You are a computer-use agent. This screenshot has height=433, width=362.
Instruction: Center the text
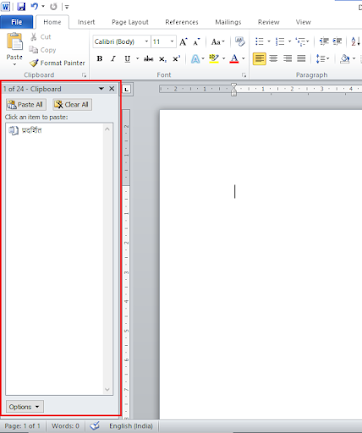(273, 59)
